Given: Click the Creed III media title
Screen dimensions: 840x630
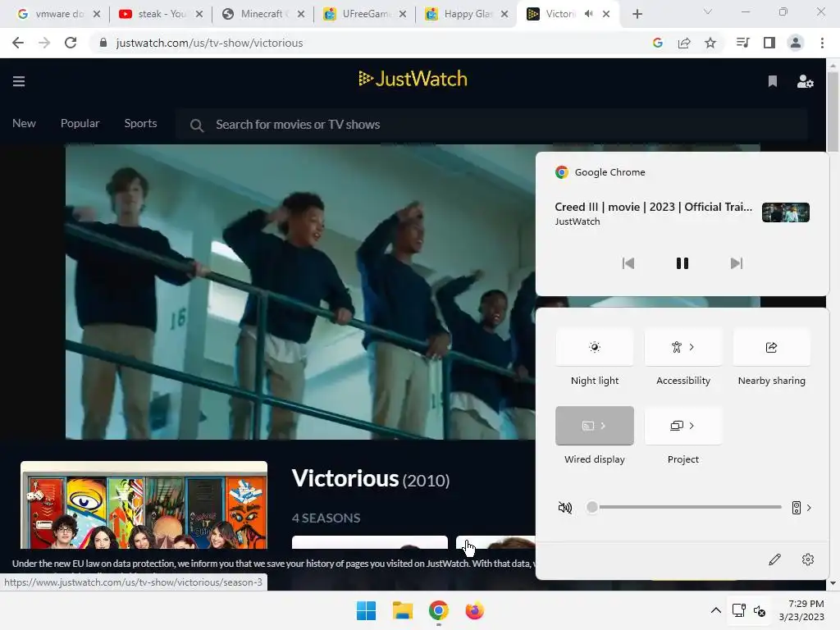Looking at the screenshot, I should tap(654, 207).
